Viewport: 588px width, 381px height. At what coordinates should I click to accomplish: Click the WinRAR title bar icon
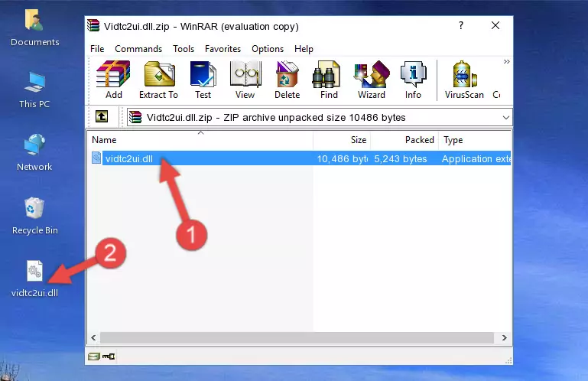(x=93, y=26)
